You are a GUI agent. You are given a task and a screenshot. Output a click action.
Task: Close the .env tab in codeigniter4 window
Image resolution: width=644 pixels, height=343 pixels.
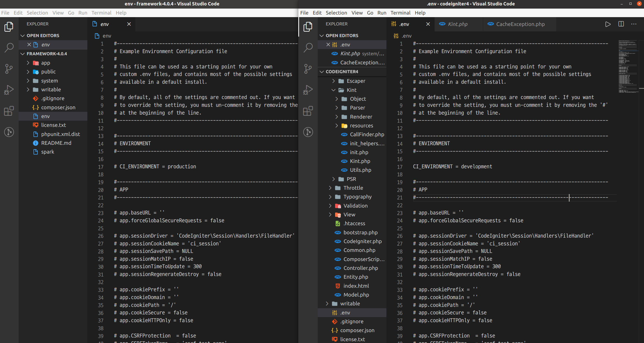[428, 24]
